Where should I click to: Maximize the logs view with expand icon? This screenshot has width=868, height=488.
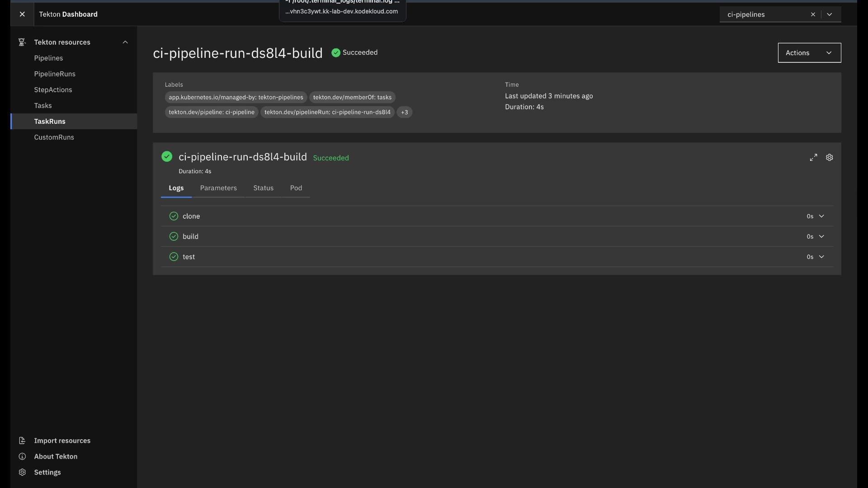(813, 157)
